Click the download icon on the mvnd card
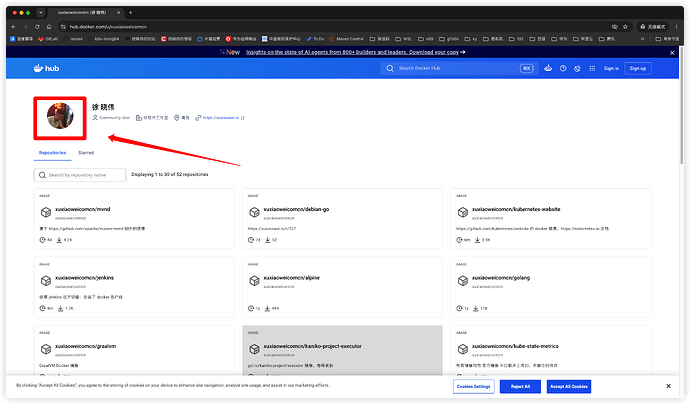 [59, 240]
